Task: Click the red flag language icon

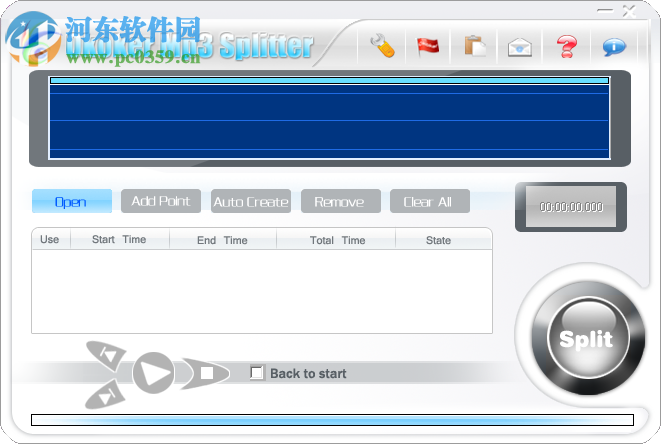Action: click(x=427, y=46)
